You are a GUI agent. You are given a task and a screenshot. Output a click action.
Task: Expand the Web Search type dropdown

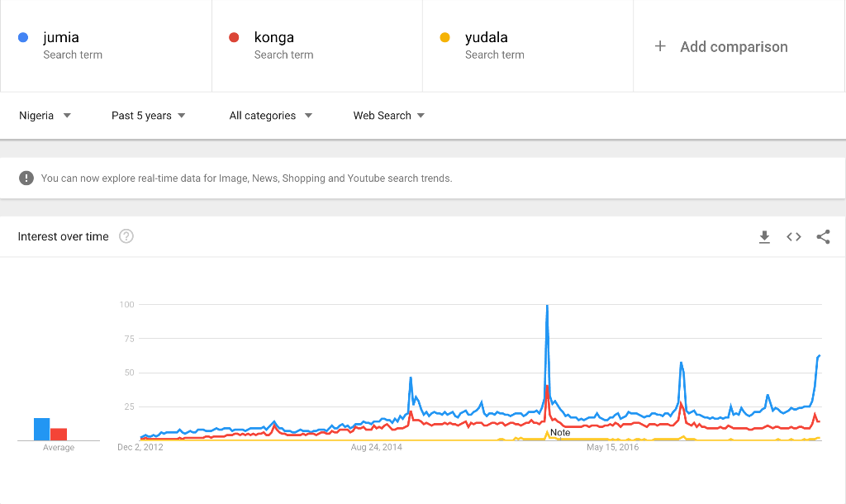(388, 116)
